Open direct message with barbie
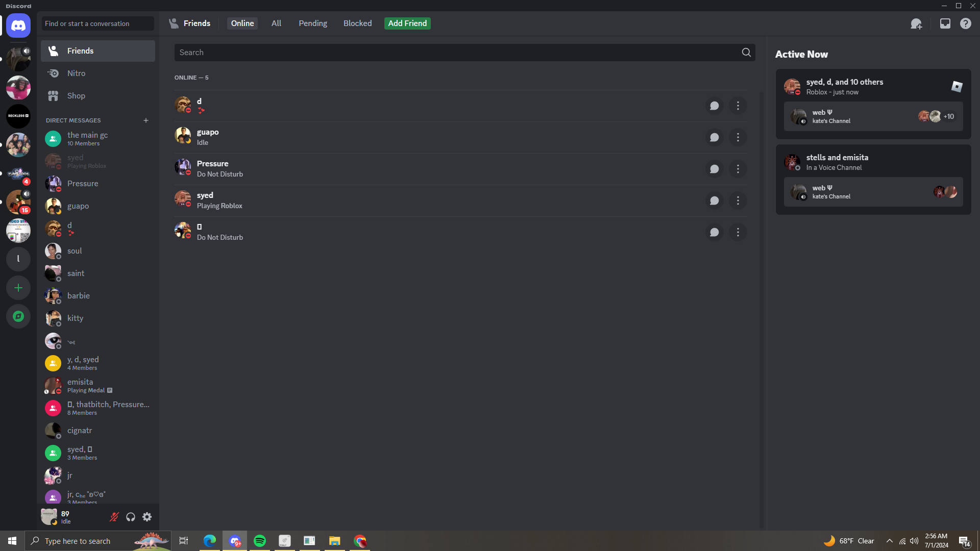The width and height of the screenshot is (980, 551). pos(98,296)
